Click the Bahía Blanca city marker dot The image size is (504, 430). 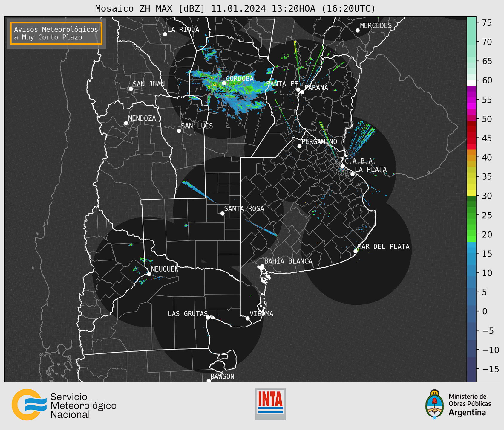262,266
